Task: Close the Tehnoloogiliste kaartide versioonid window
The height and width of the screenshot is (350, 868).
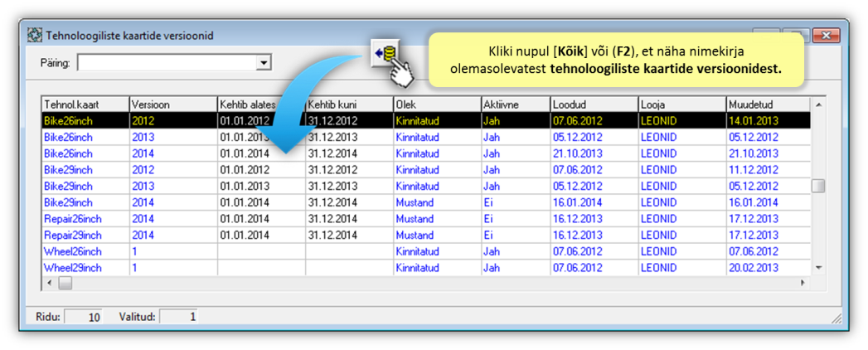Action: point(825,36)
